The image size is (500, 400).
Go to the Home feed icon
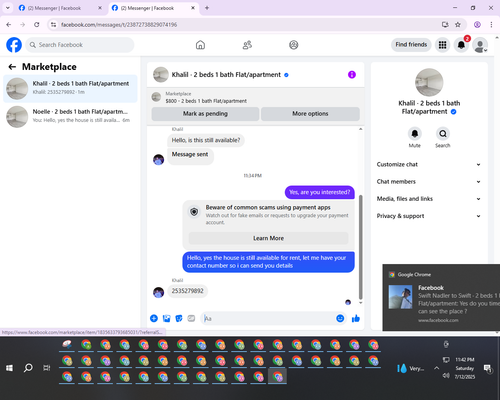point(200,45)
